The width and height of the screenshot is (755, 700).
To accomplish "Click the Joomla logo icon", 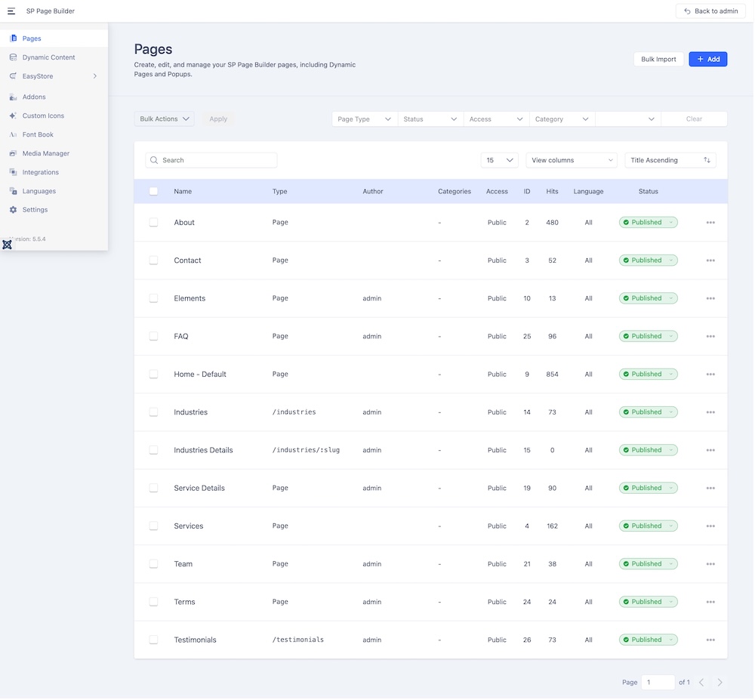I will (x=8, y=245).
